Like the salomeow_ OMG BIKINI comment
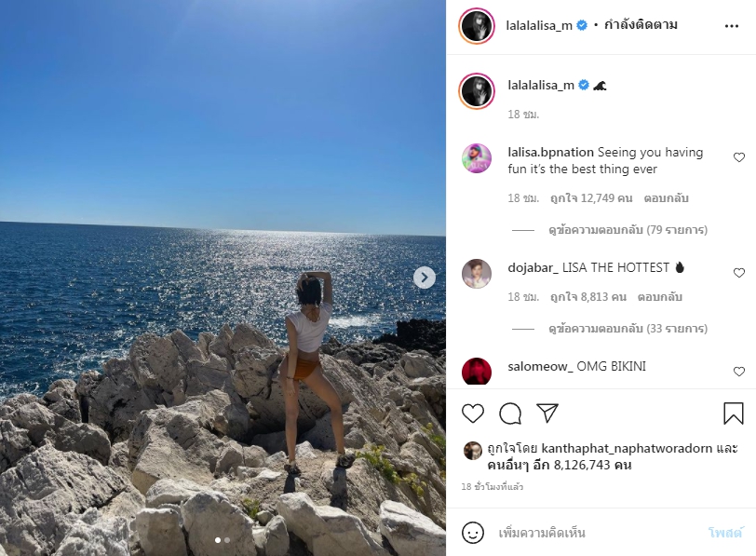 click(739, 372)
